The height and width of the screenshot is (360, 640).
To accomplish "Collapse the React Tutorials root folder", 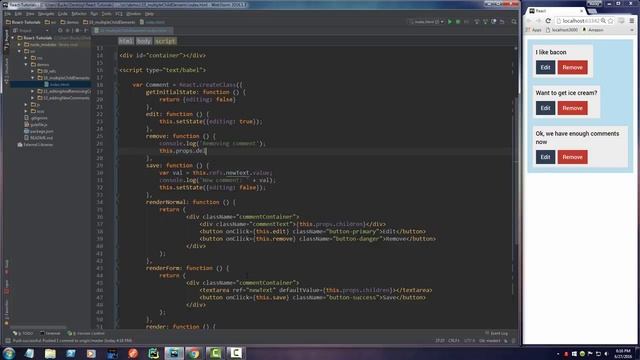I will click(13, 38).
